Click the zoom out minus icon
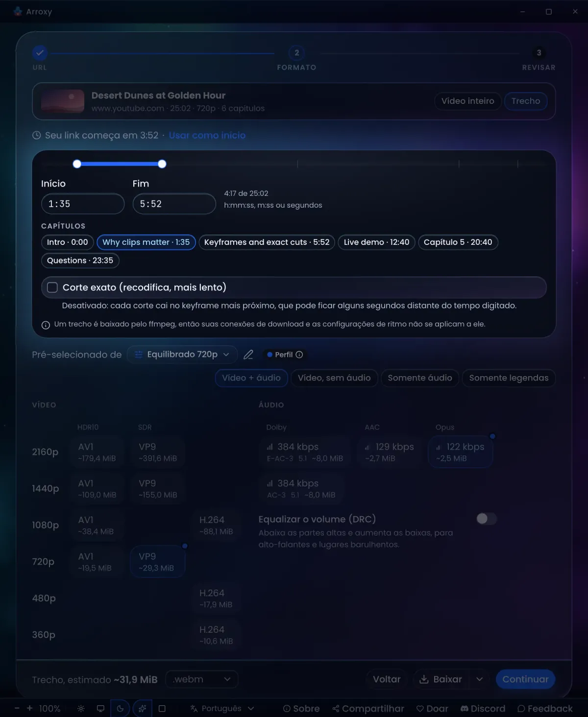The height and width of the screenshot is (717, 588). pyautogui.click(x=17, y=708)
